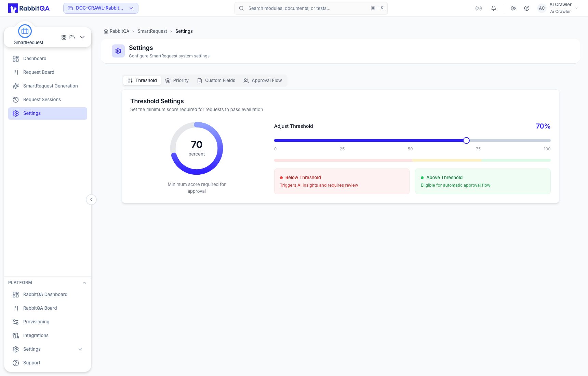Click the customization sliders icon in header
Viewport: 588px width, 376px height.
point(513,8)
